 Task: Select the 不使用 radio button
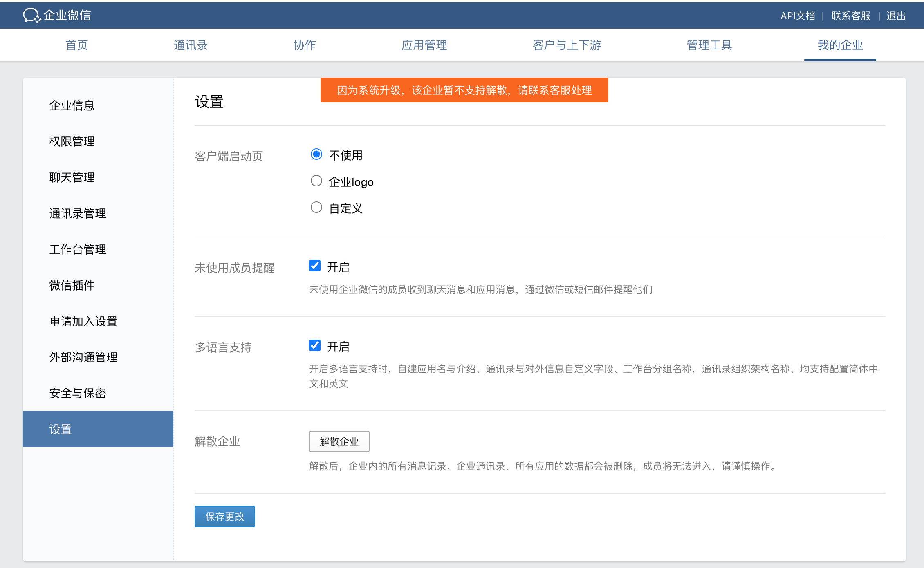click(316, 154)
